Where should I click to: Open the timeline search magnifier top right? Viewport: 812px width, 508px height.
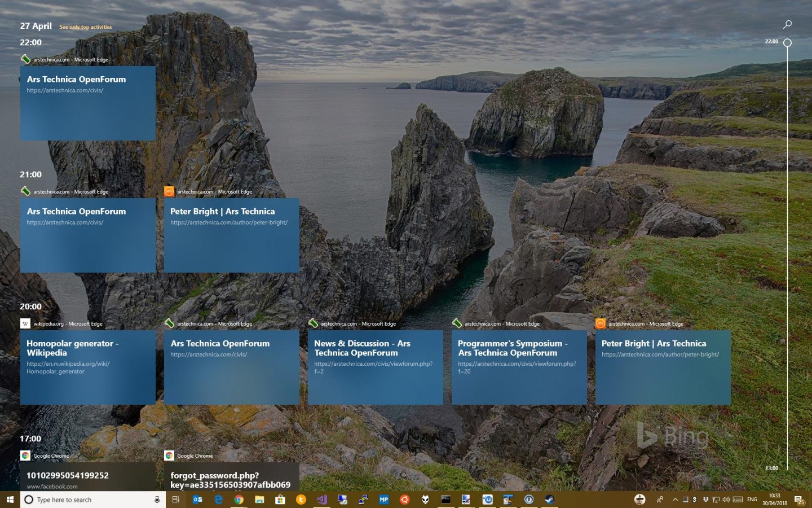pos(787,24)
